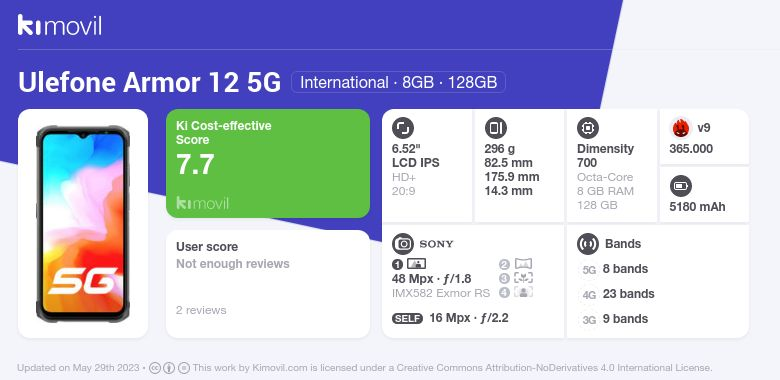Select the main camera number 1 icon
This screenshot has width=780, height=380.
409,264
